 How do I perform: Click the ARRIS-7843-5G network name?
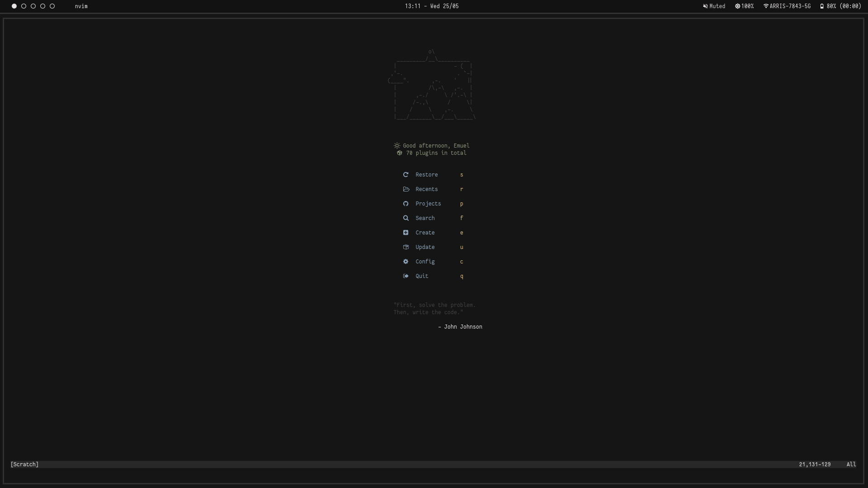(790, 6)
